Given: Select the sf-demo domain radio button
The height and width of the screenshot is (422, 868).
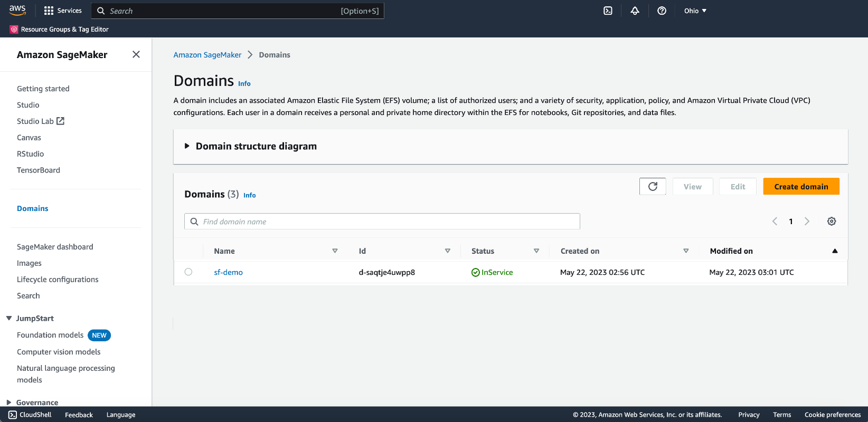Looking at the screenshot, I should click(x=188, y=272).
